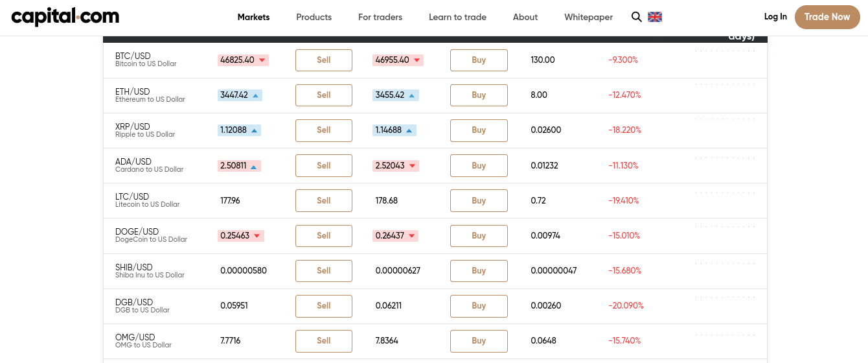Viewport: 868px width, 363px height.
Task: Expand the About menu
Action: (525, 17)
